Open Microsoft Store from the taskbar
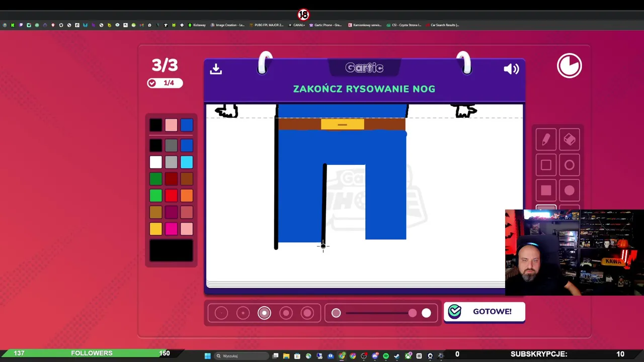644x362 pixels. [297, 356]
